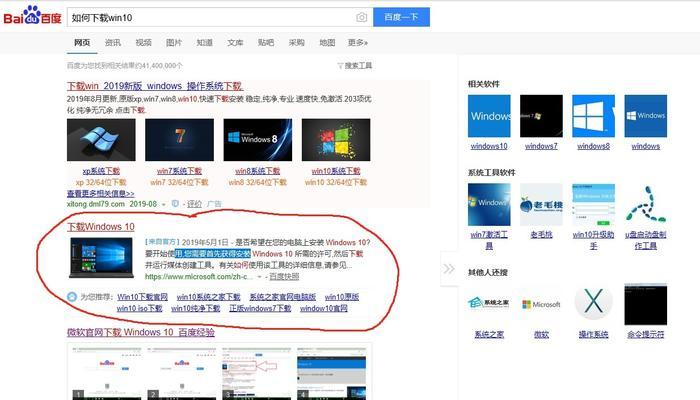Click the 系统之家 logo icon
Image resolution: width=700 pixels, height=400 pixels.
point(489,304)
